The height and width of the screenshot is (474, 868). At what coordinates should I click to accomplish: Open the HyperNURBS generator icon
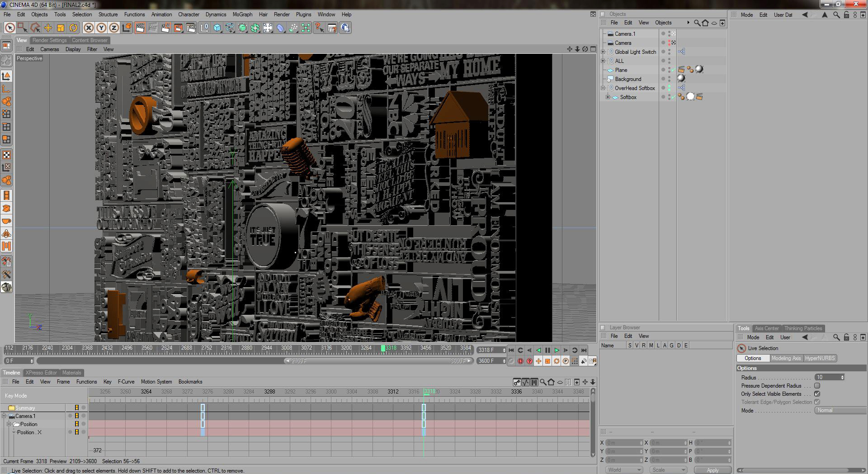(243, 28)
